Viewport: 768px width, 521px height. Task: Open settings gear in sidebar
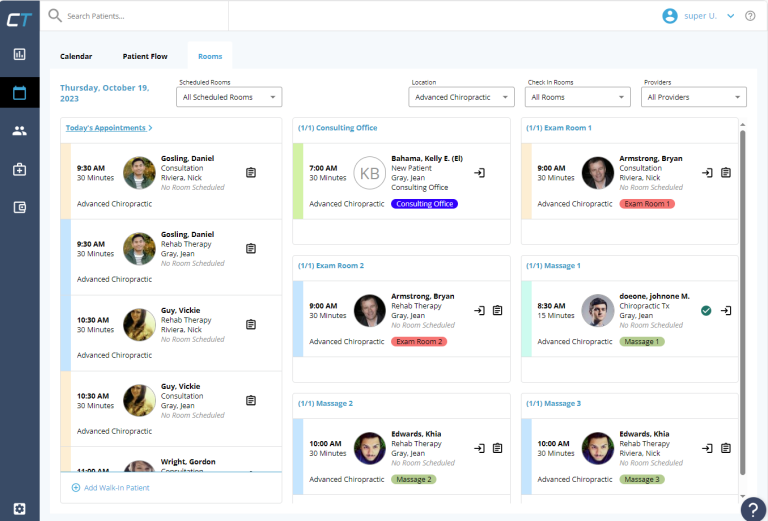[x=19, y=509]
